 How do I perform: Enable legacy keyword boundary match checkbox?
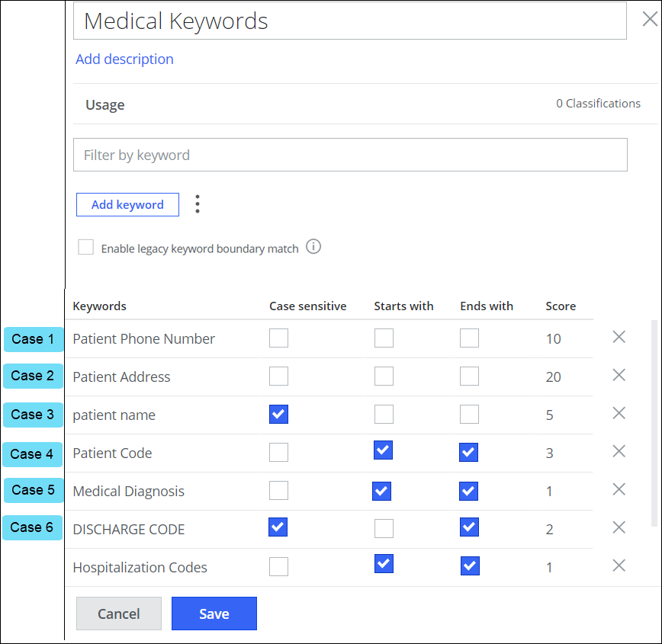click(x=86, y=248)
